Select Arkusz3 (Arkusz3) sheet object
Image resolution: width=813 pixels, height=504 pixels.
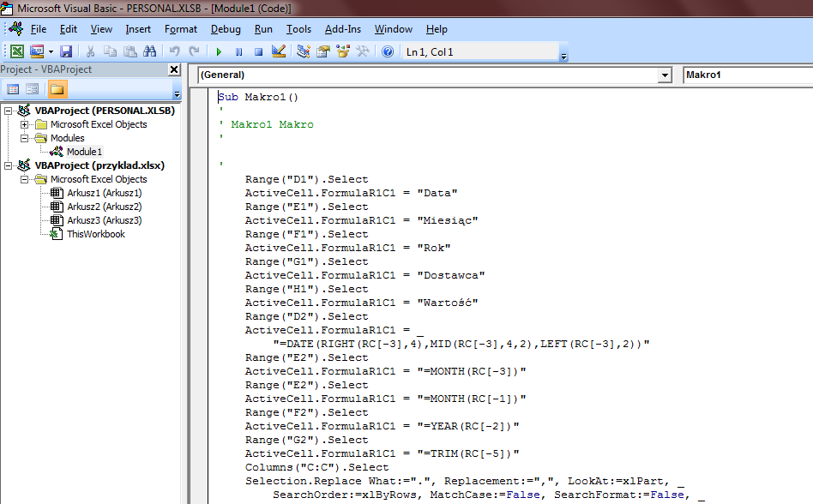104,220
